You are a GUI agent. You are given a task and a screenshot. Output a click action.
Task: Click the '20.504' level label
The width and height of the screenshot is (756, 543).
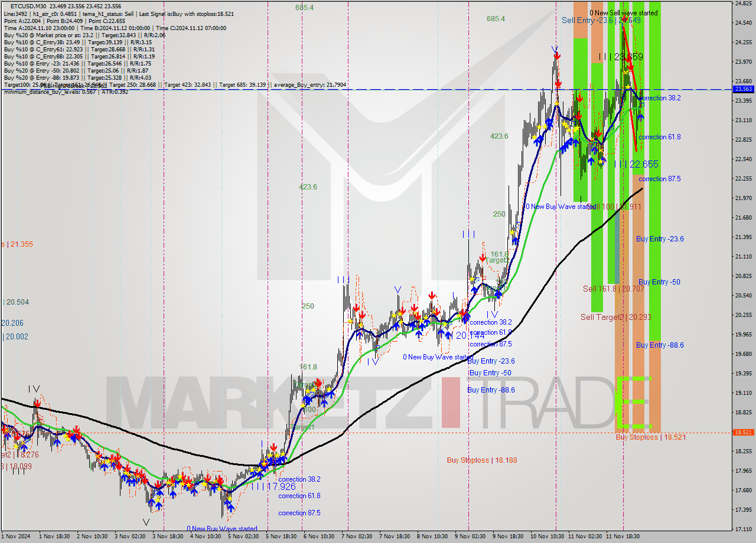(x=17, y=302)
